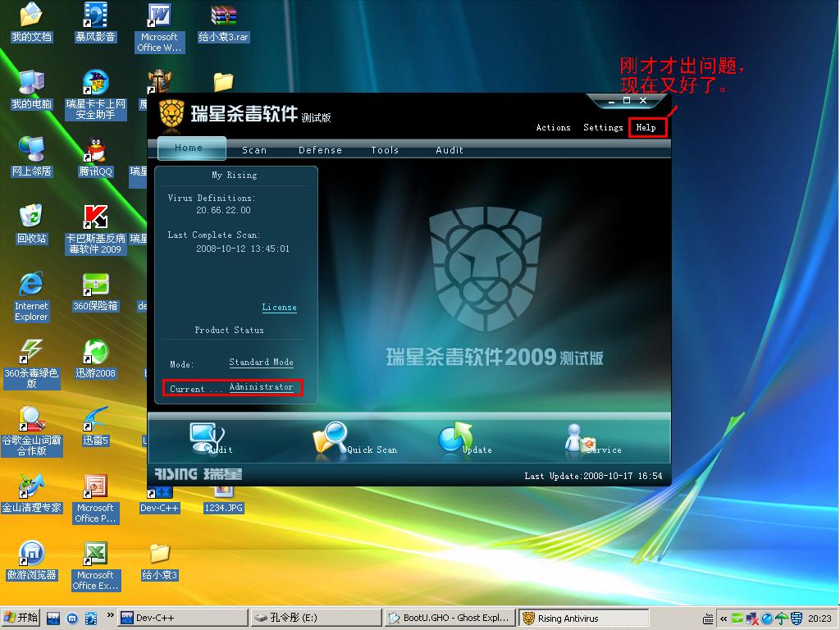Switch to the Home tab
This screenshot has width=840, height=630.
coord(191,148)
